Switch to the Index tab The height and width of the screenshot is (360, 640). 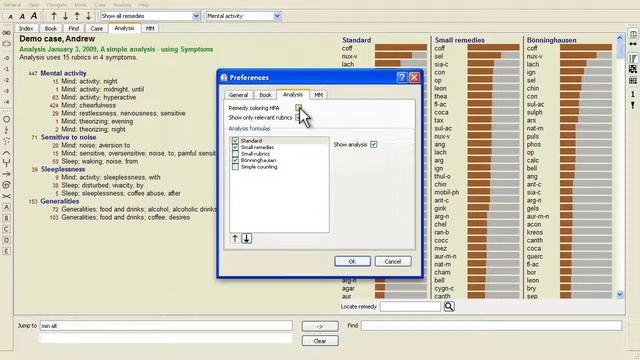[26, 29]
